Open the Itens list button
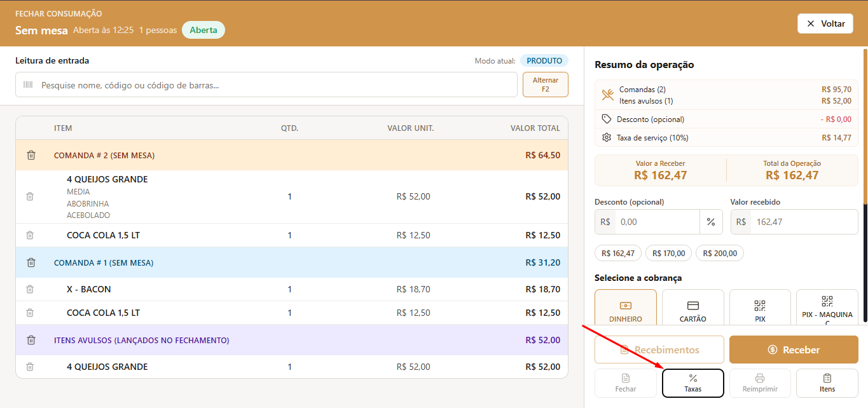 [x=827, y=383]
